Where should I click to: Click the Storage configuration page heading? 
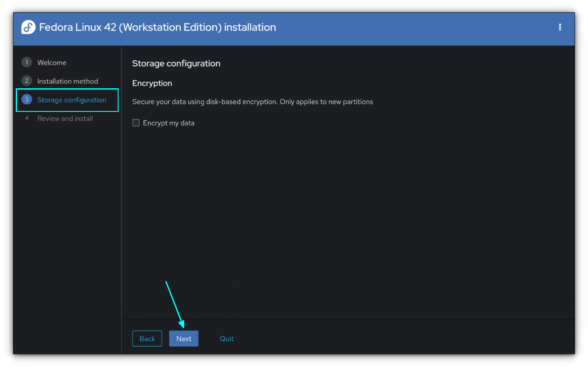[176, 63]
